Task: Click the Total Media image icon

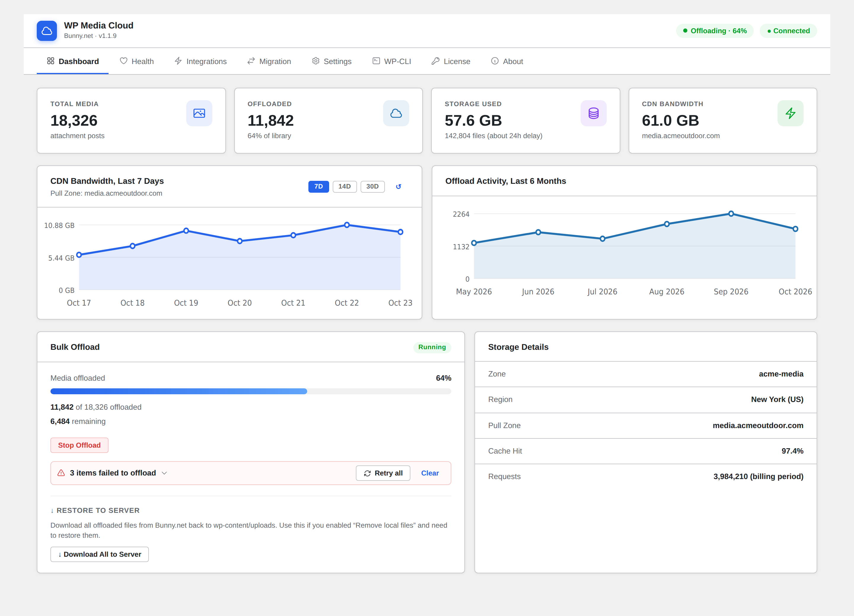Action: click(x=199, y=113)
